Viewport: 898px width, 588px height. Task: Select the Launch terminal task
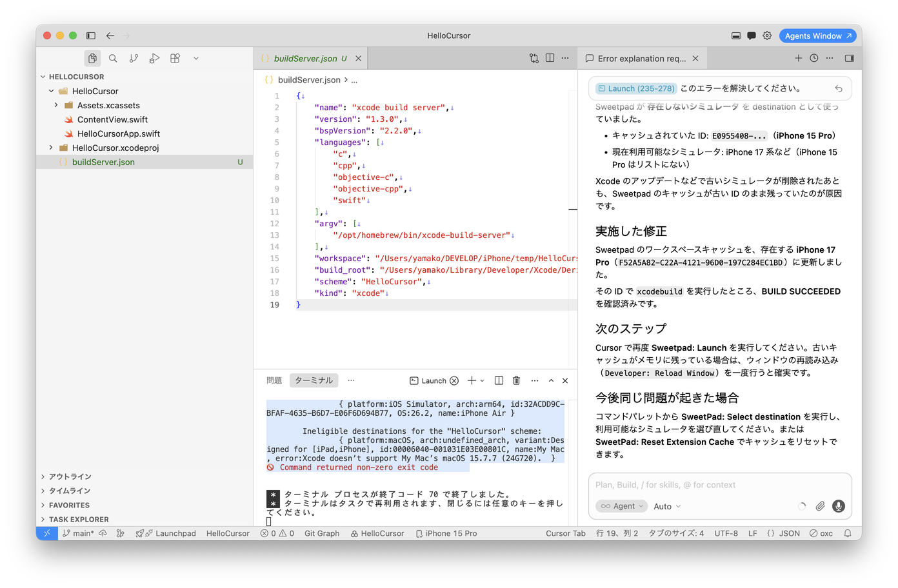pos(428,380)
